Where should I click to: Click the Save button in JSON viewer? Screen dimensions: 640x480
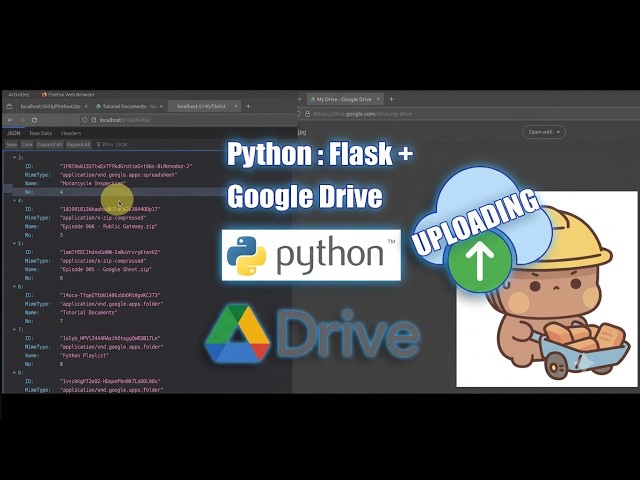pos(12,144)
